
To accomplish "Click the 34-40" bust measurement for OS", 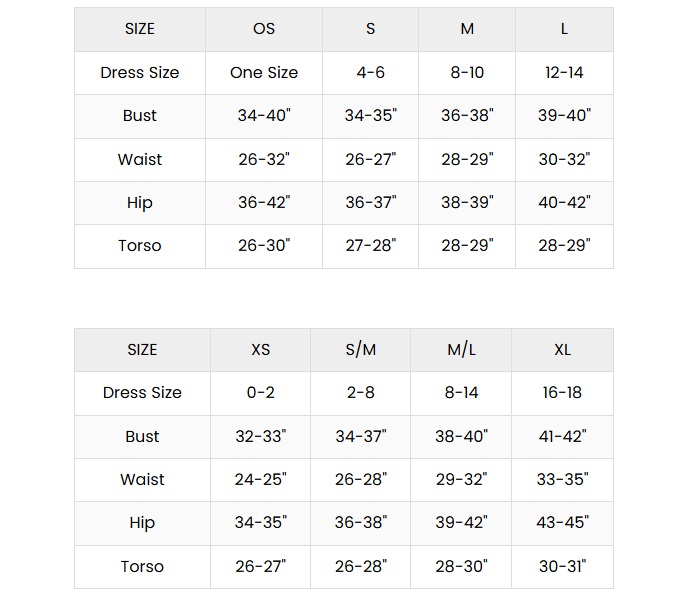I will click(264, 115).
